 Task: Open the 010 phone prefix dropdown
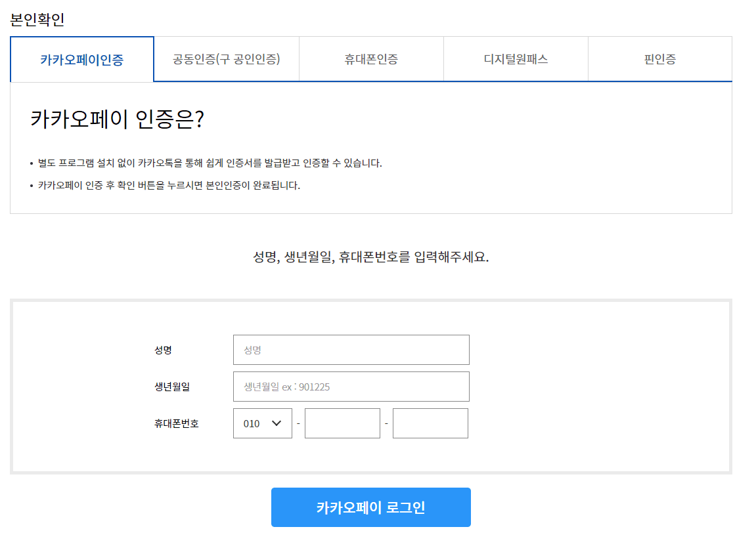pyautogui.click(x=263, y=423)
